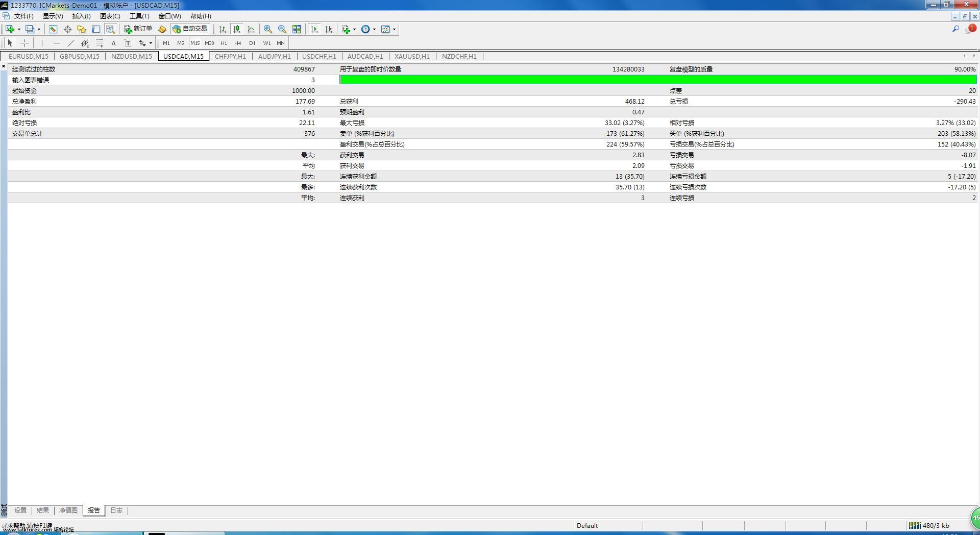Open the Market Watch window icon
Viewport: 980px width, 535px height.
tap(53, 29)
